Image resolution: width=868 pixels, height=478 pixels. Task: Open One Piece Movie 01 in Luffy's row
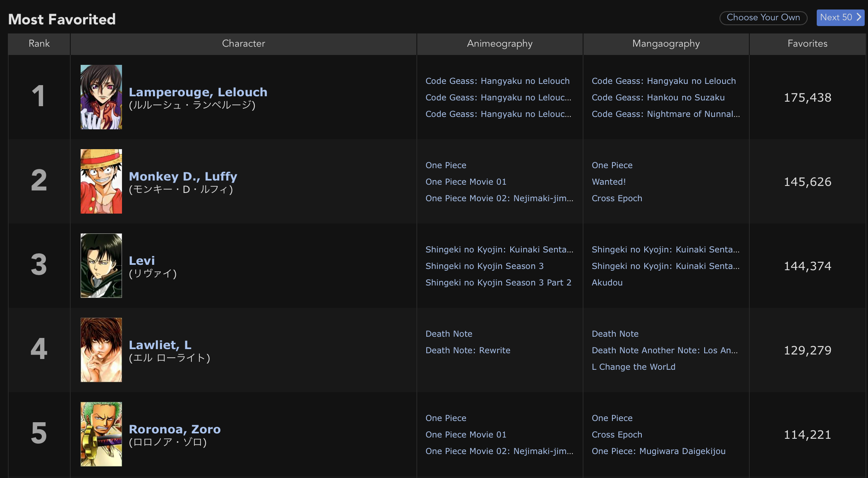tap(466, 182)
